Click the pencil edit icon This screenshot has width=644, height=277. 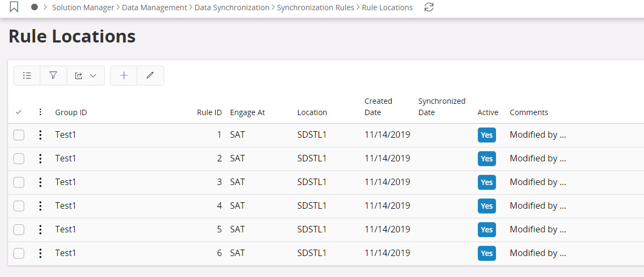[x=150, y=76]
